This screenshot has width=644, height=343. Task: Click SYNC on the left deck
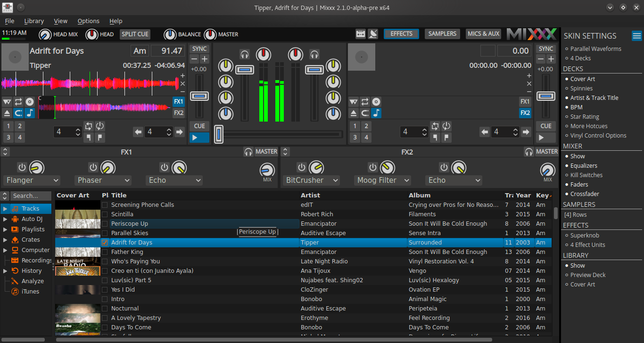199,49
